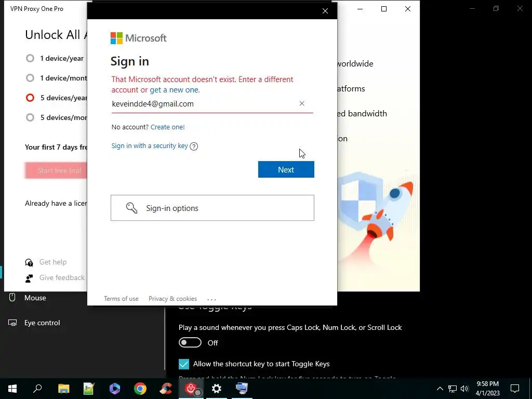The width and height of the screenshot is (532, 399).
Task: Minimize the VPN Proxy One Pro window
Action: pos(360,9)
